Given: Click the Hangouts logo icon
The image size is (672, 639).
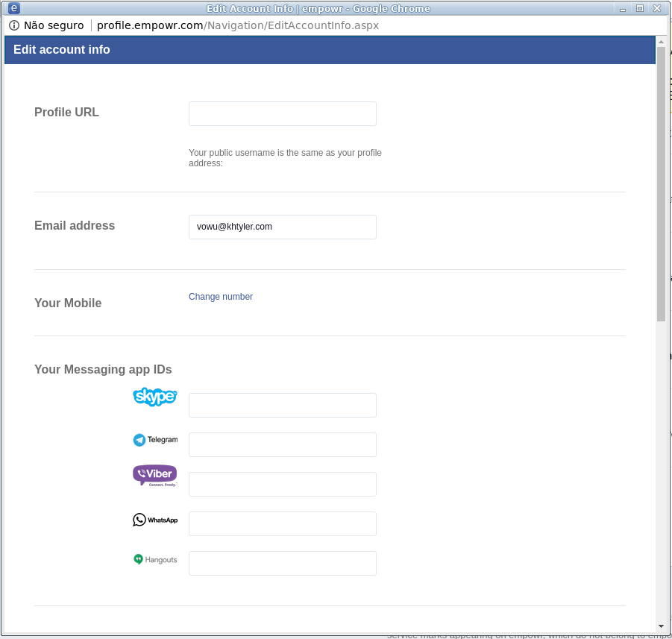Looking at the screenshot, I should [155, 559].
